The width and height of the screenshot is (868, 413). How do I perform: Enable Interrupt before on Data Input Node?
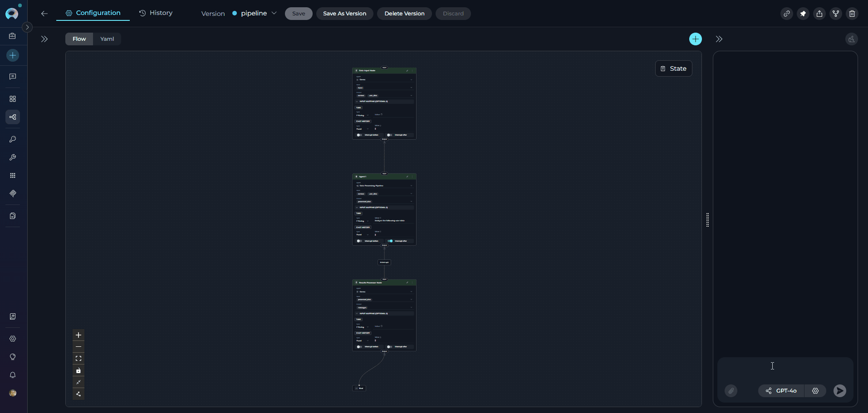[359, 135]
